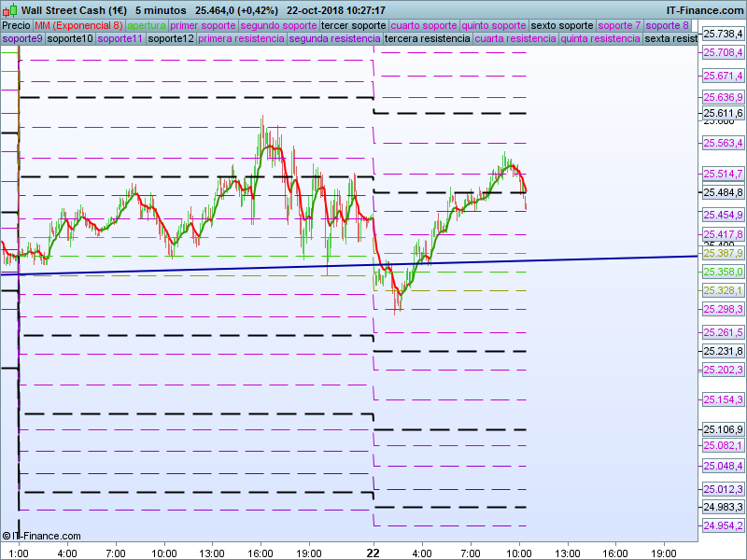Open the segunda resistencia legend label
This screenshot has width=747, height=560.
334,38
